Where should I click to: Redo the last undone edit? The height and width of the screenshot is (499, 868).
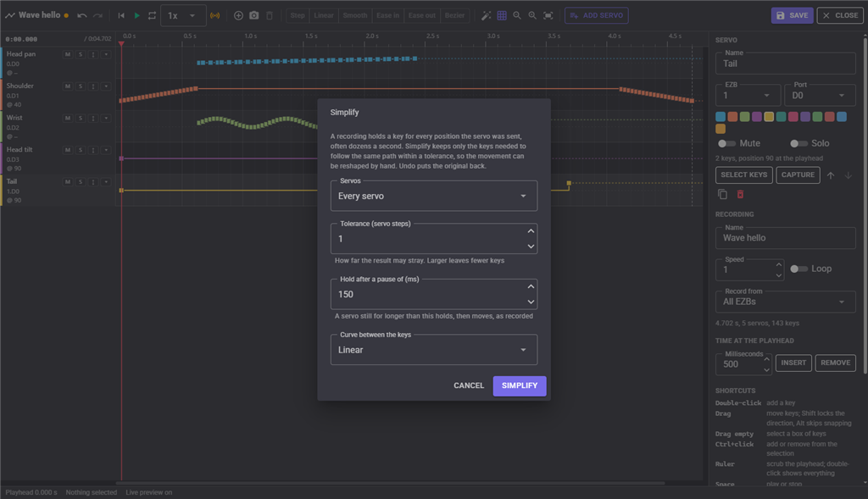coord(98,15)
